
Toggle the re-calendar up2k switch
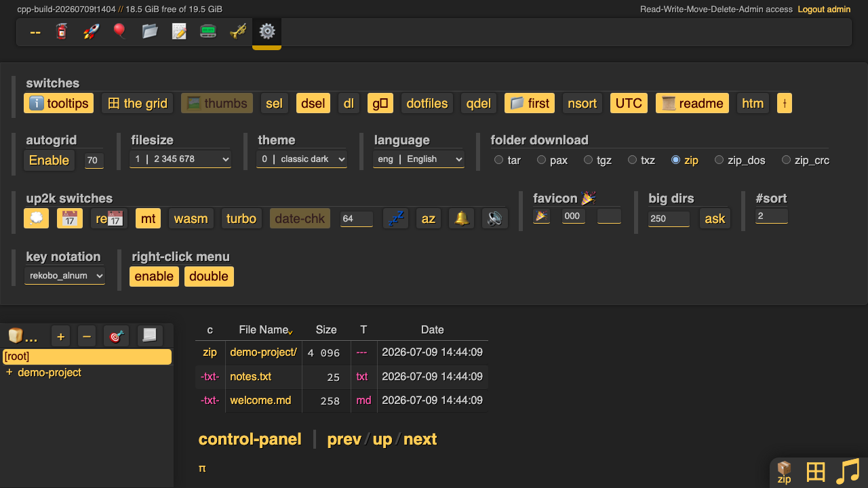click(109, 218)
